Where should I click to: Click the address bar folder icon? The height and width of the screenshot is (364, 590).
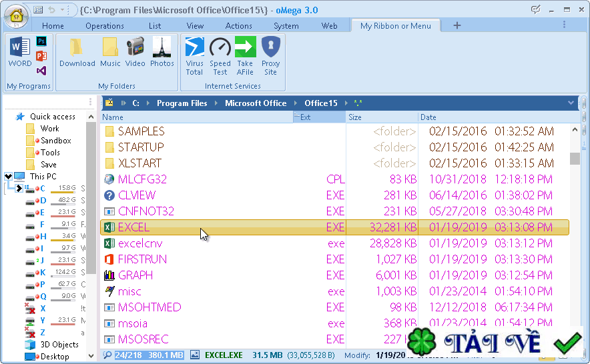[109, 103]
